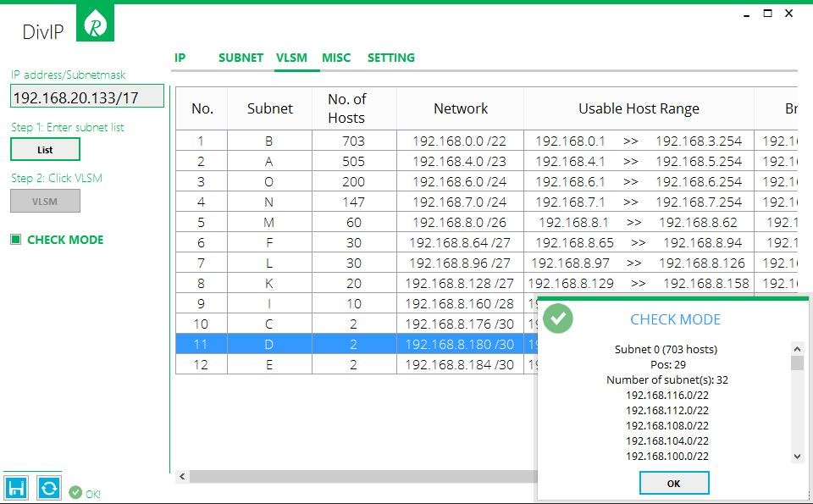Screen dimensions: 813x504
Task: Click 192.168.112.0/22 in popup list
Action: point(666,410)
